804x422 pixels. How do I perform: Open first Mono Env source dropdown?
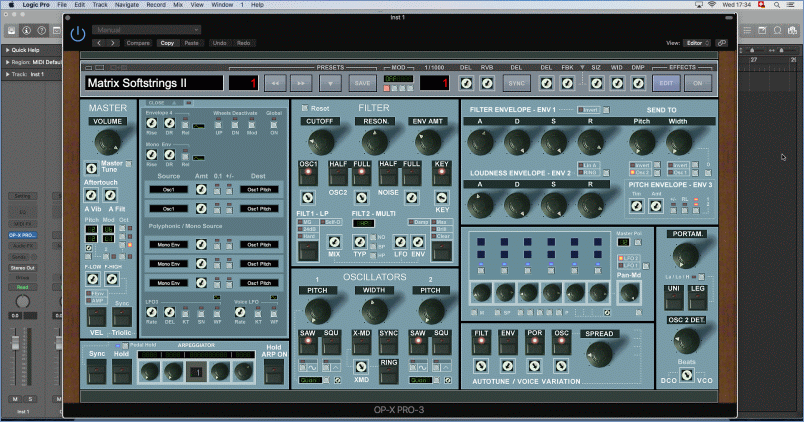tap(168, 245)
